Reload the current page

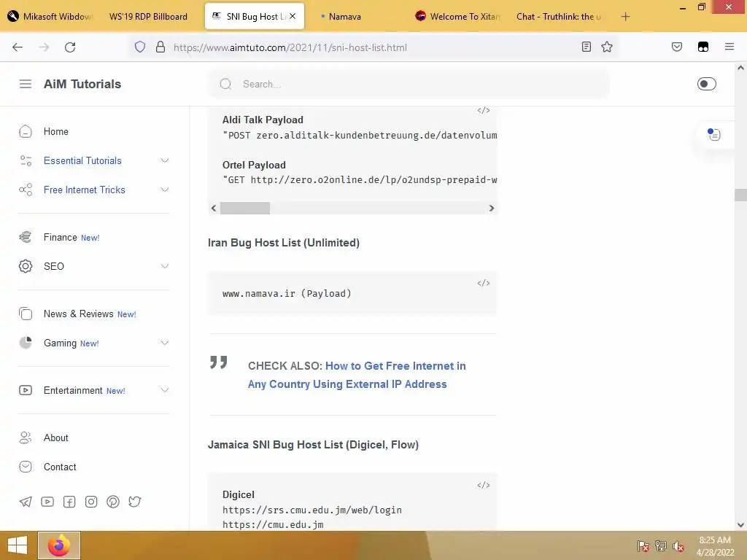[x=70, y=47]
